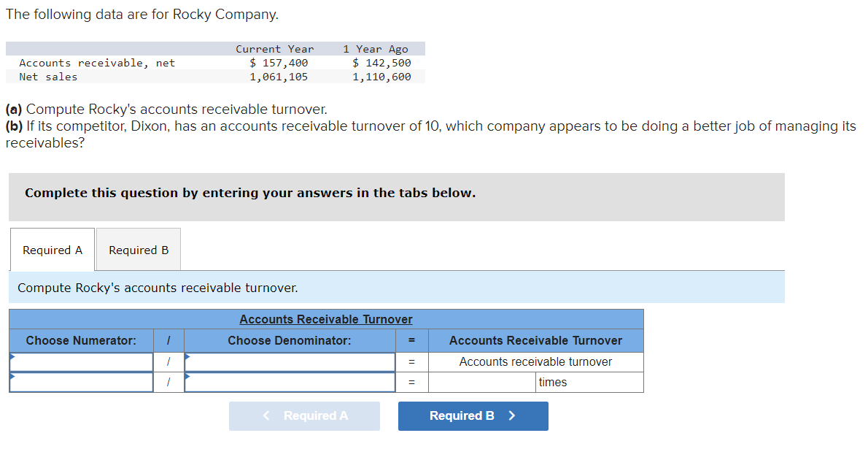Switch to the Required A tab

pos(53,250)
